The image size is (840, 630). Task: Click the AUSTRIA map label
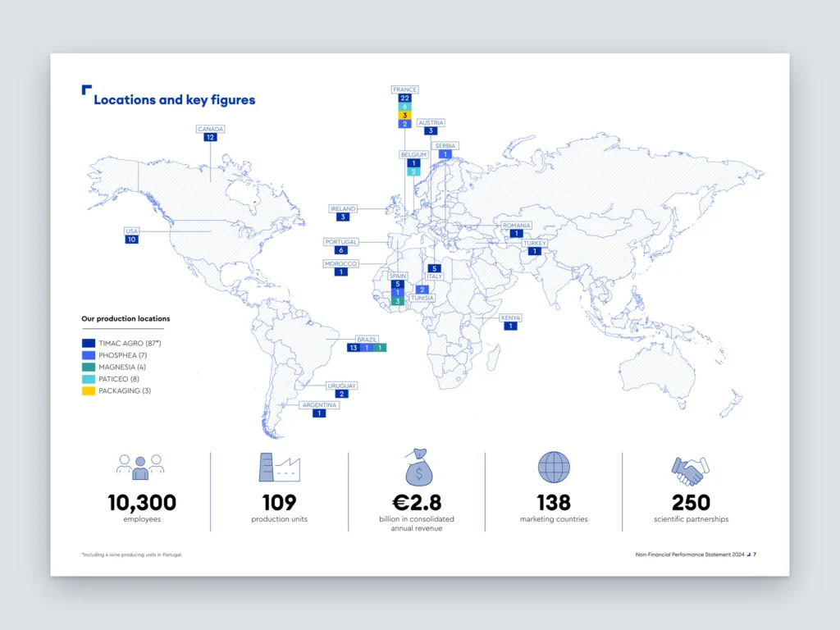coord(431,123)
